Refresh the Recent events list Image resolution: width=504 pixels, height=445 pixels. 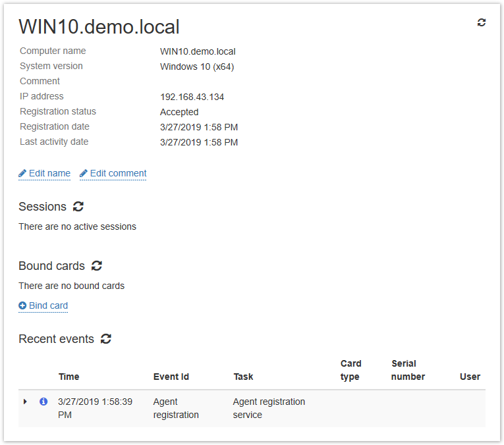tap(106, 339)
